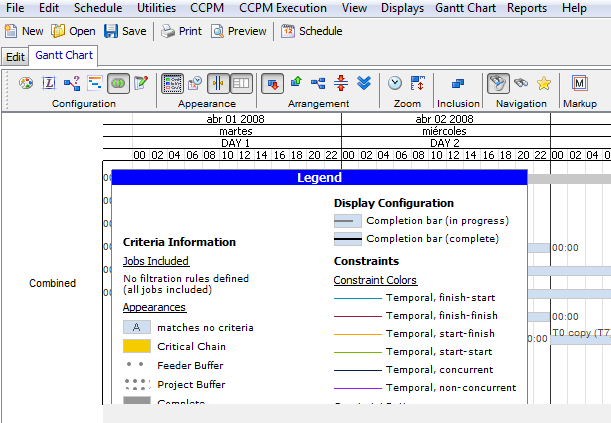Click the M icon in Markup group

click(x=579, y=84)
